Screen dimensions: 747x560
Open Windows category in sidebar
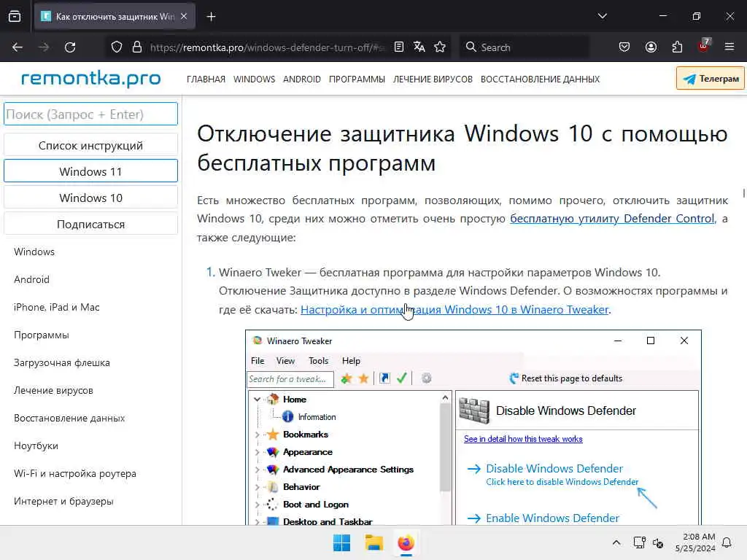point(34,252)
